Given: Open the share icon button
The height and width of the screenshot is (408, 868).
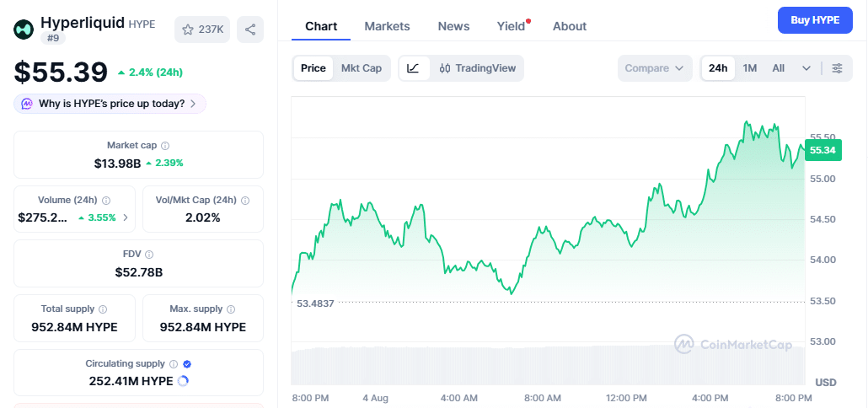Looking at the screenshot, I should pos(250,30).
